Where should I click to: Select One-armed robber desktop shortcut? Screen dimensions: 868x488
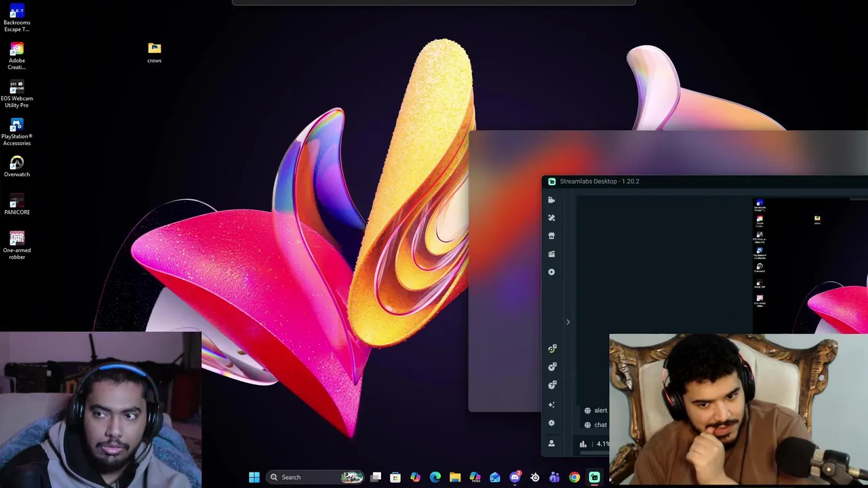(17, 245)
